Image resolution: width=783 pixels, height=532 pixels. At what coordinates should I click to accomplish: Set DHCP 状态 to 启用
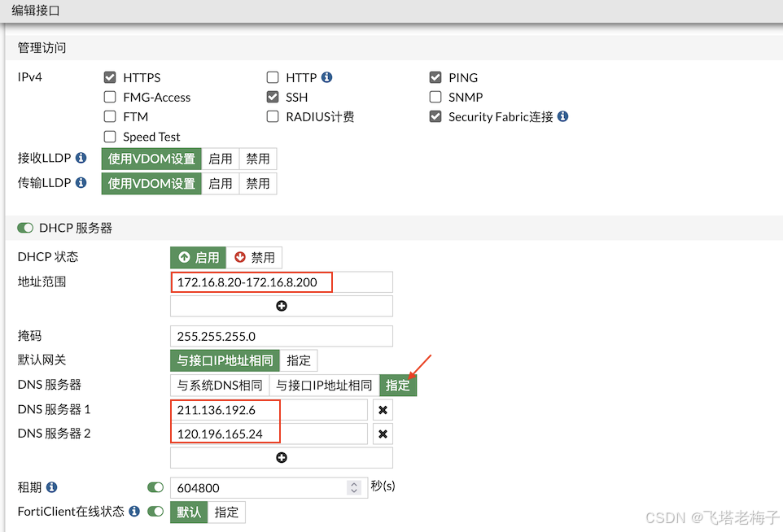(x=199, y=258)
